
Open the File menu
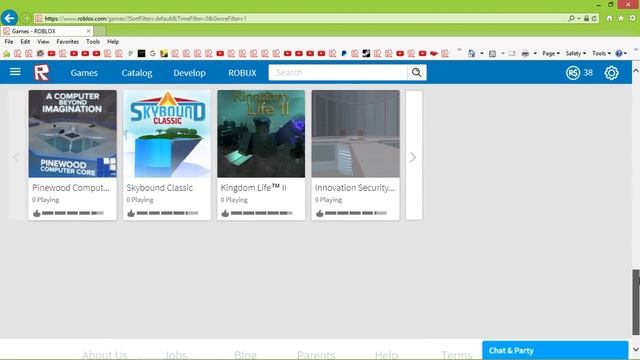(x=9, y=42)
